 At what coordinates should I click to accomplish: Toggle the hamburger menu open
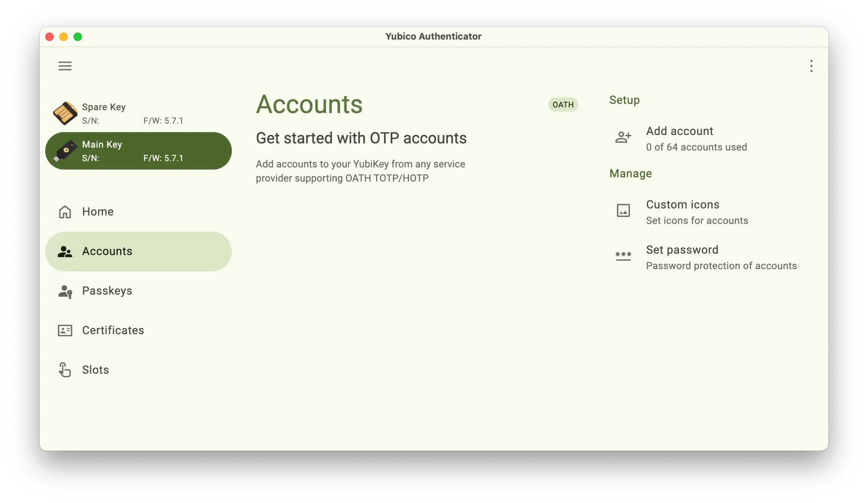65,65
